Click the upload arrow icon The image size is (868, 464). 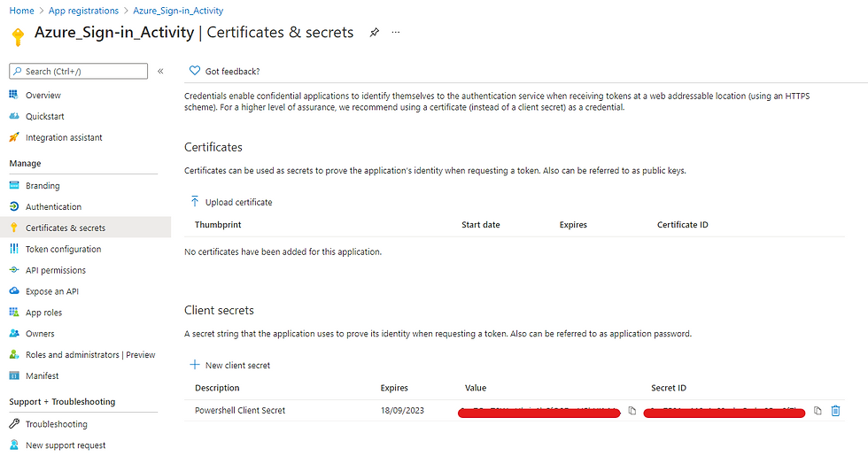[x=194, y=201]
